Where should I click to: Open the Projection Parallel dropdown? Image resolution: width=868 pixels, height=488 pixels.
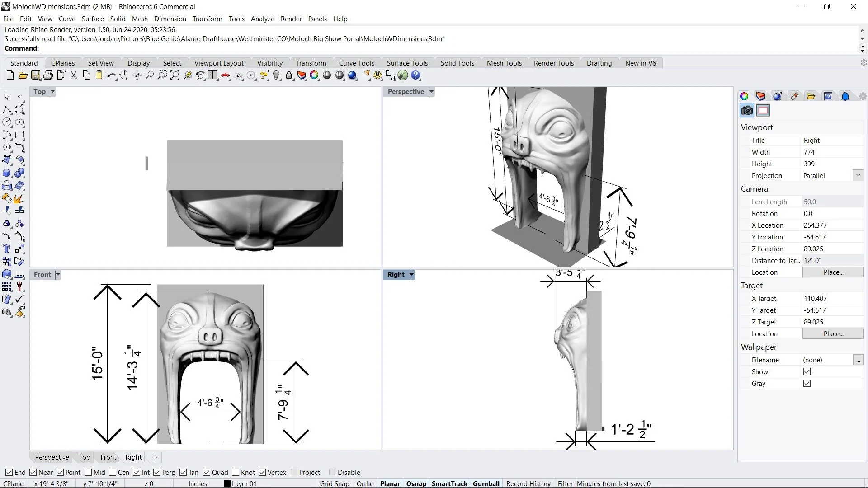[858, 175]
